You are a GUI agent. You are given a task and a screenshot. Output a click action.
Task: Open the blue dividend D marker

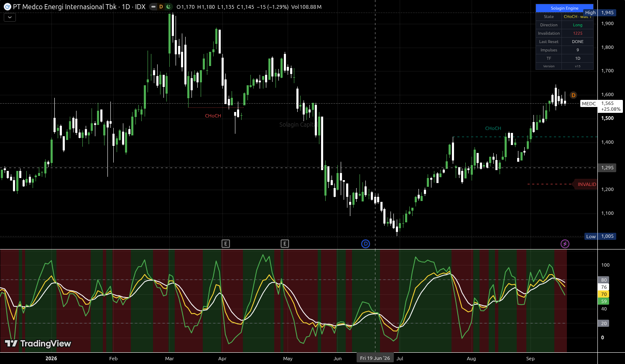tap(365, 244)
